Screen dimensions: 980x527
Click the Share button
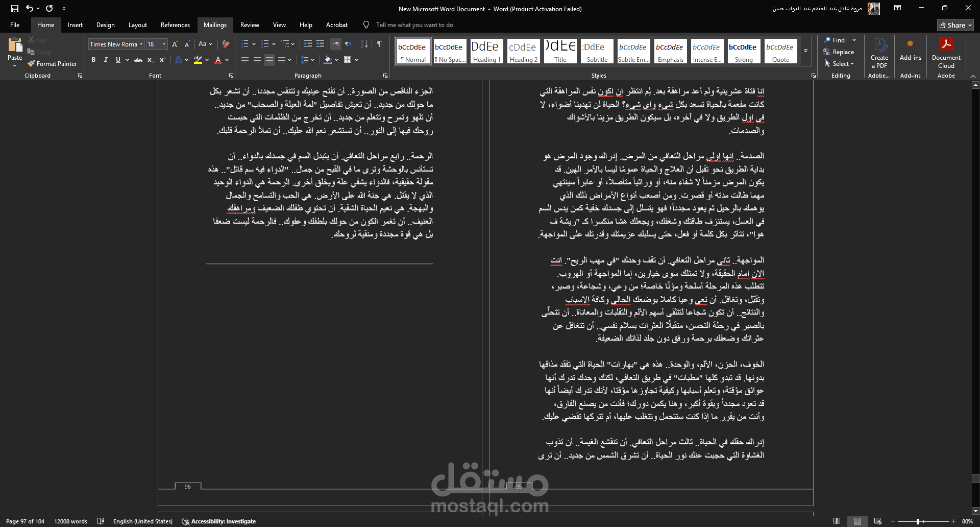pos(955,25)
